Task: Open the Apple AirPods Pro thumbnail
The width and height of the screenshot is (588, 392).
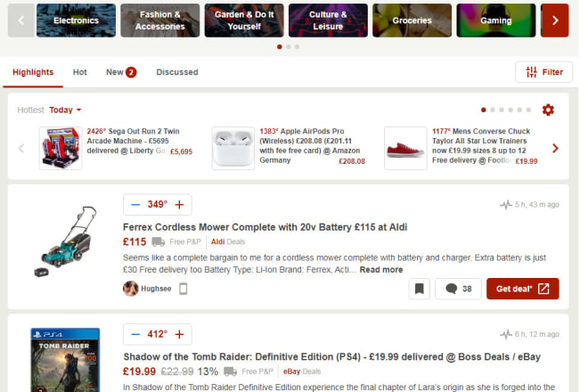Action: 233,148
